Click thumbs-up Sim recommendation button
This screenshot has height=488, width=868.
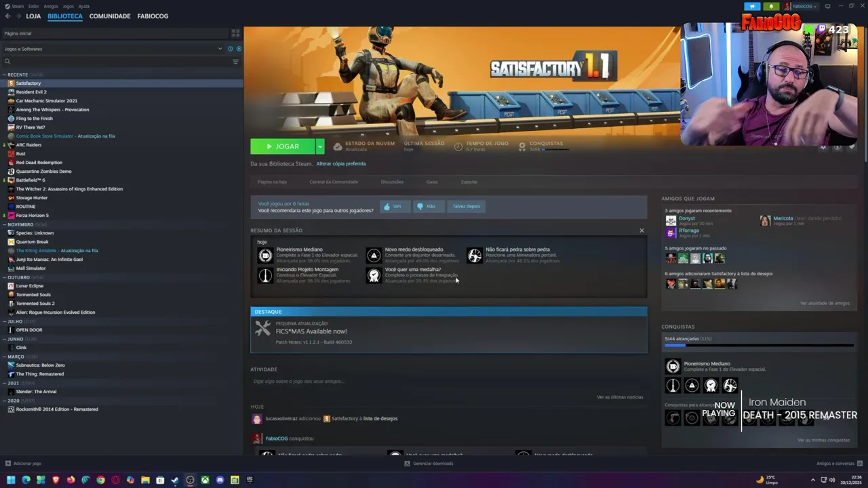pyautogui.click(x=394, y=206)
